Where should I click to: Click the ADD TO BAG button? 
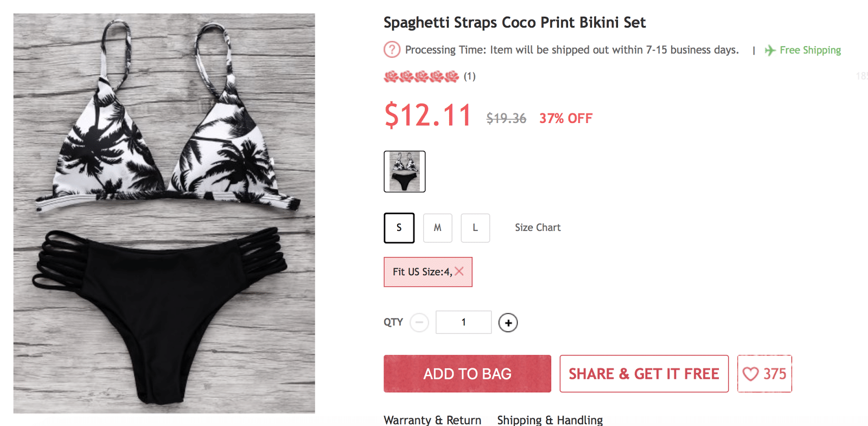467,374
